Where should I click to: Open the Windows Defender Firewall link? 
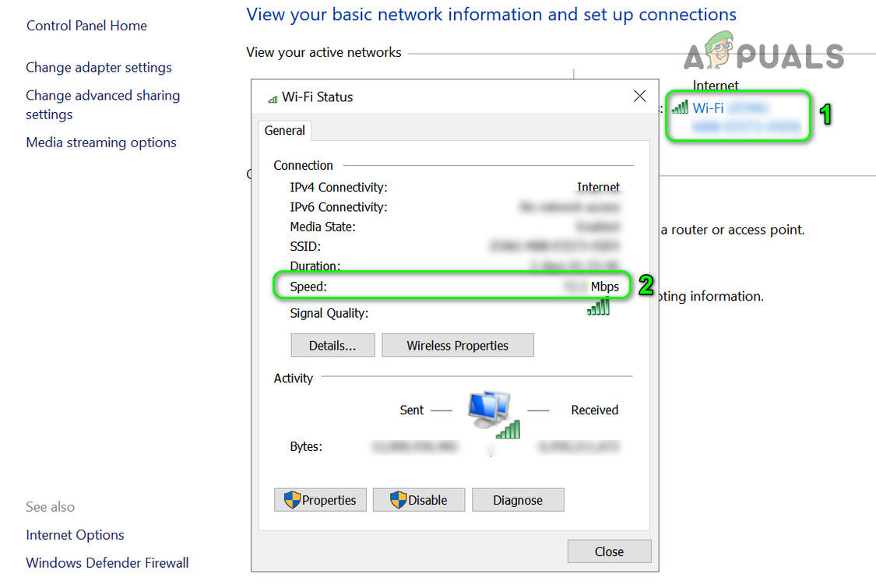pos(107,563)
